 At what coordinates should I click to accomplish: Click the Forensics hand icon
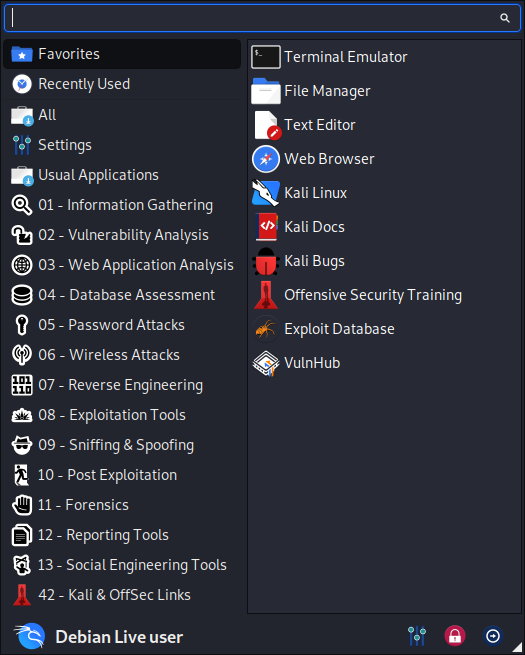pyautogui.click(x=22, y=505)
